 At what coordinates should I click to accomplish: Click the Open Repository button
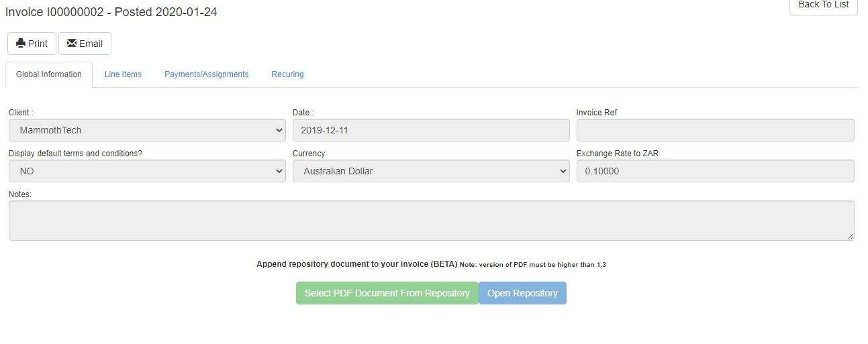pyautogui.click(x=522, y=293)
